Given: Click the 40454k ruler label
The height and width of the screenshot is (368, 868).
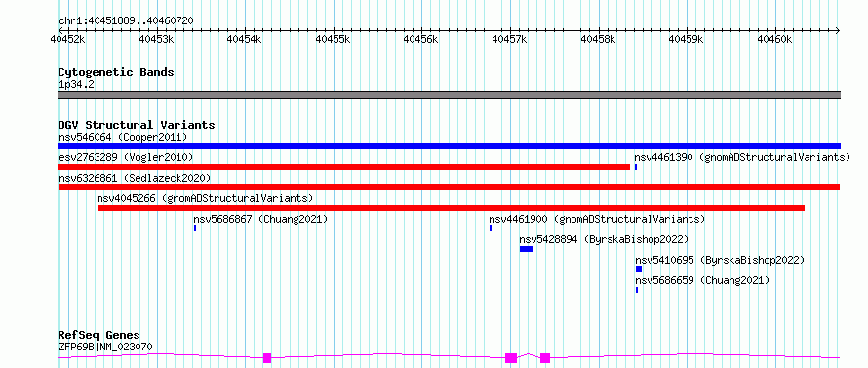Looking at the screenshot, I should [x=245, y=39].
